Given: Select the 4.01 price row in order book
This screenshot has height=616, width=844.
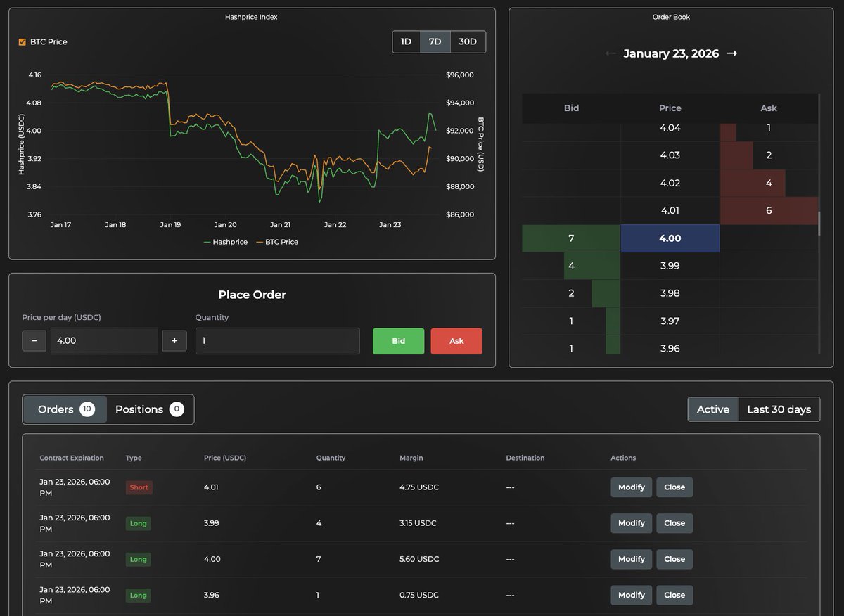Looking at the screenshot, I should 670,210.
